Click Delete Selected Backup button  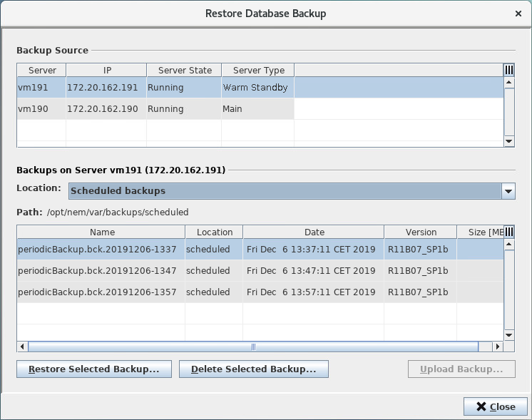tap(253, 369)
